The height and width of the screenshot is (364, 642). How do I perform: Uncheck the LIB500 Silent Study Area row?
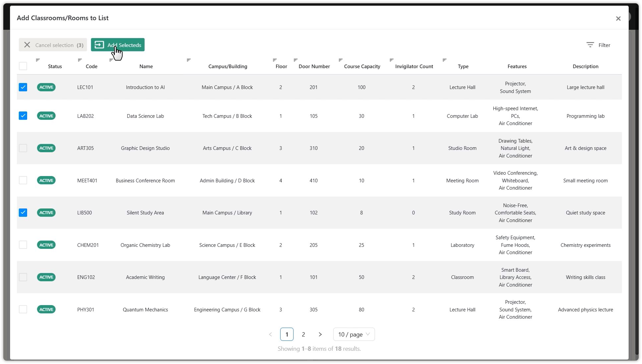tap(23, 212)
